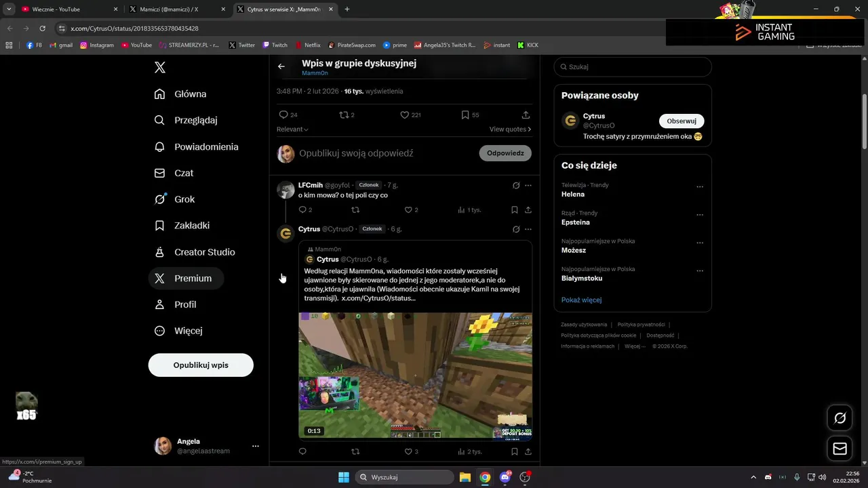This screenshot has height=488, width=868.
Task: Click the Odpowiedz button
Action: 505,153
